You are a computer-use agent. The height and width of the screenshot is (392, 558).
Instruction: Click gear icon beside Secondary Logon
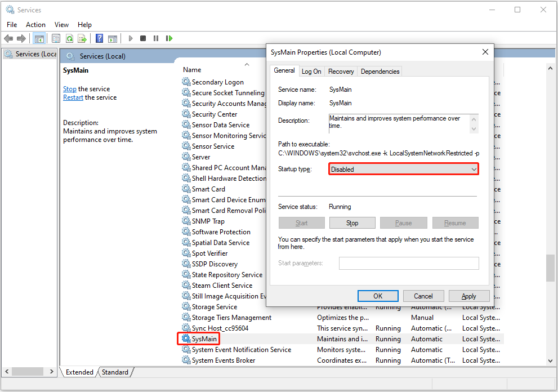186,82
